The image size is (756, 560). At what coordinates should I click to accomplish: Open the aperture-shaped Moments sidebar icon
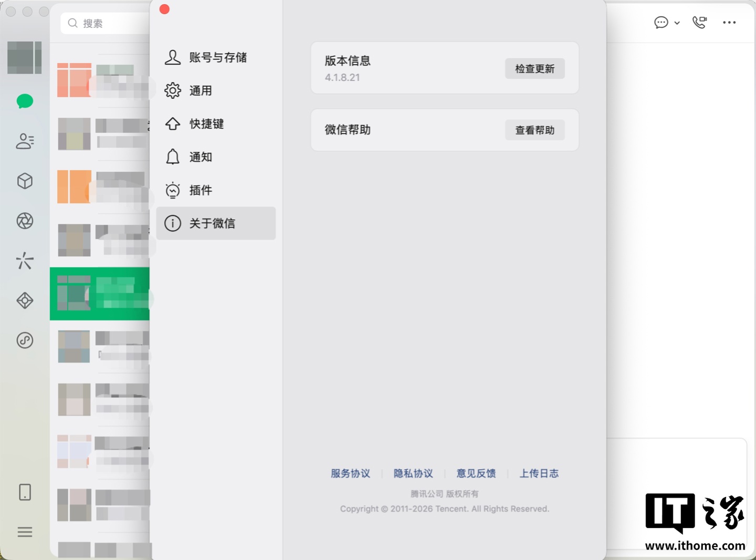click(25, 221)
